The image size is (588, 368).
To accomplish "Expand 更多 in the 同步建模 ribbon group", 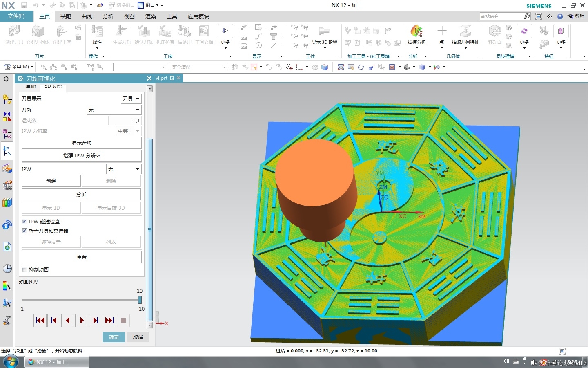I will click(524, 36).
